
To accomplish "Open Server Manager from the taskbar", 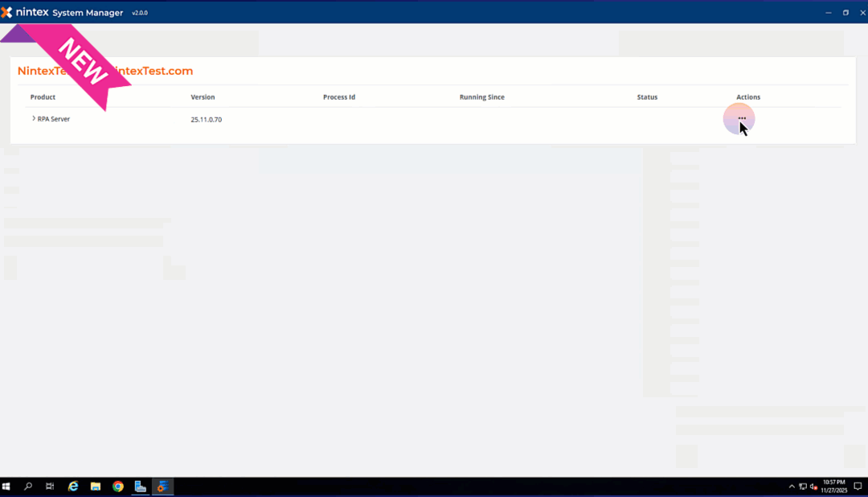I will [140, 487].
